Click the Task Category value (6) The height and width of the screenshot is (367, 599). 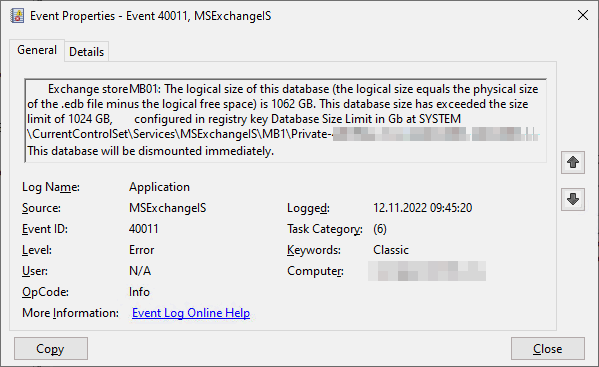click(380, 229)
